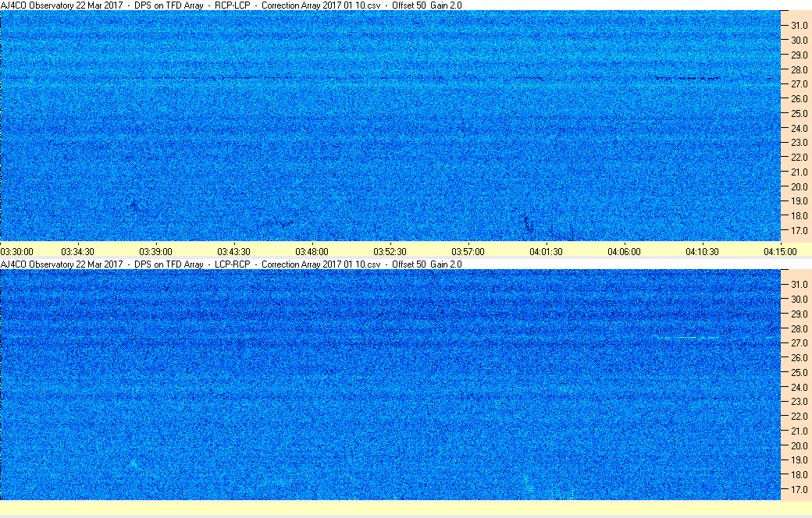Image resolution: width=812 pixels, height=518 pixels.
Task: Click the lower LCP-RCP spectrogram title text
Action: point(231,264)
